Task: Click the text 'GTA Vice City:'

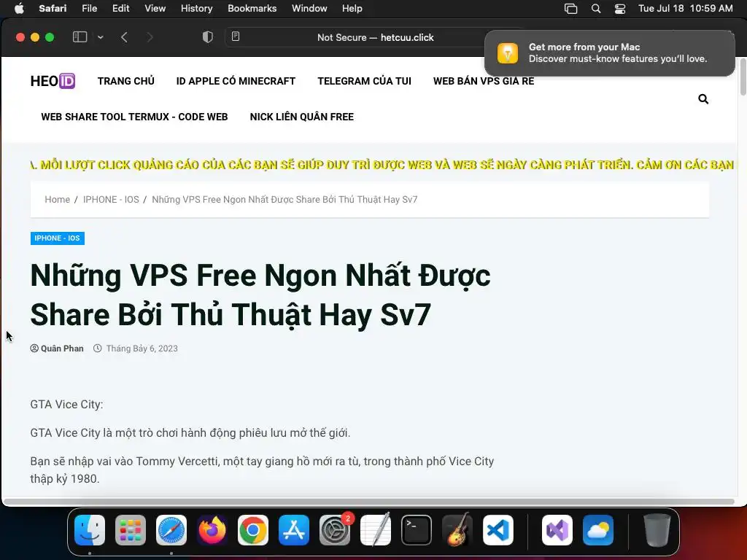Action: (66, 404)
